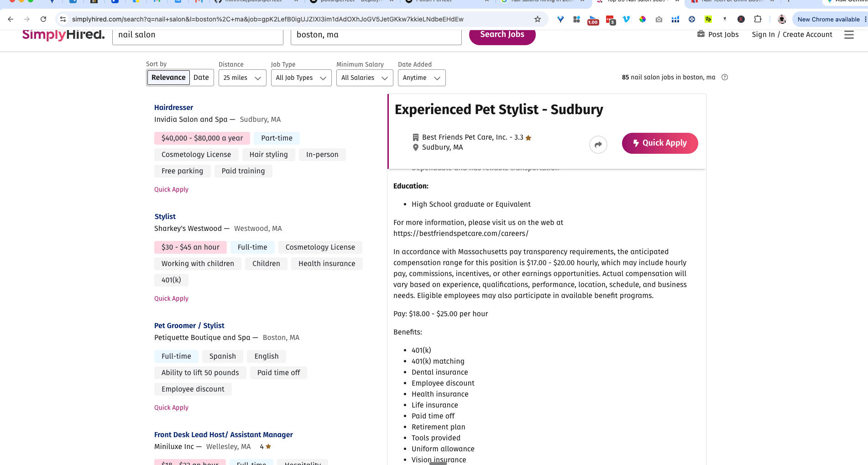Image resolution: width=868 pixels, height=465 pixels.
Task: Click Quick Apply under the Sharkey's Westwood listing
Action: 171,298
